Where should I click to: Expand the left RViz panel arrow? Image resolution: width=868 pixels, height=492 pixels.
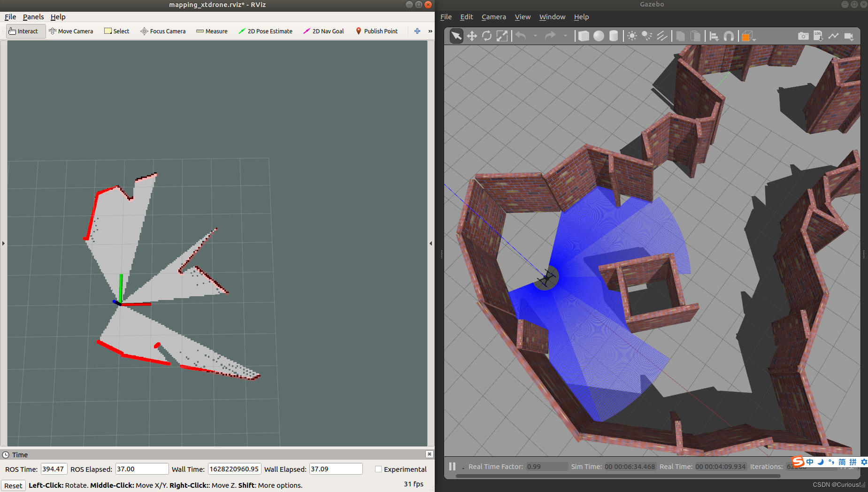(3, 243)
